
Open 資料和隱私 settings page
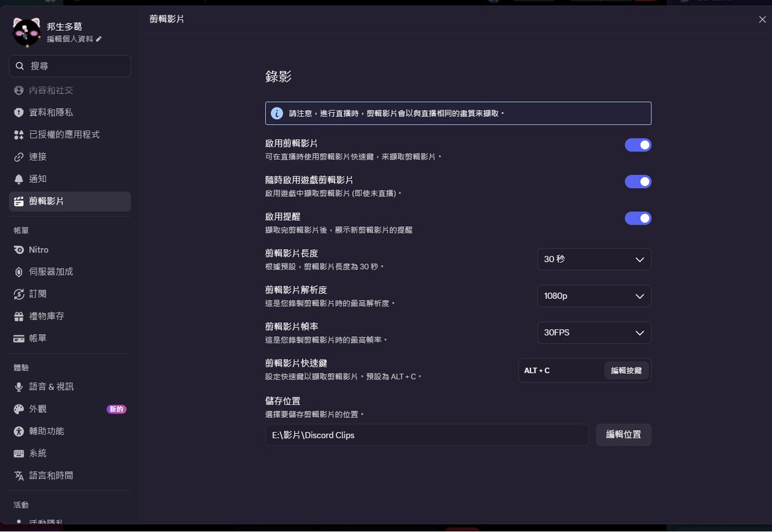(70, 113)
